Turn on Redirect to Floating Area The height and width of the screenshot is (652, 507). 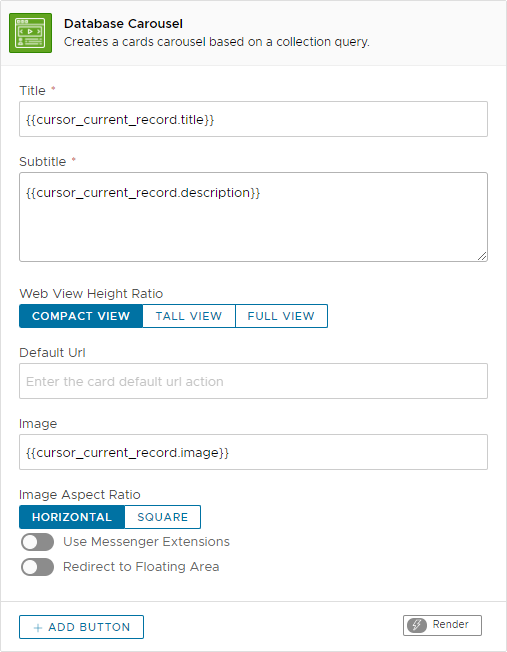point(37,567)
